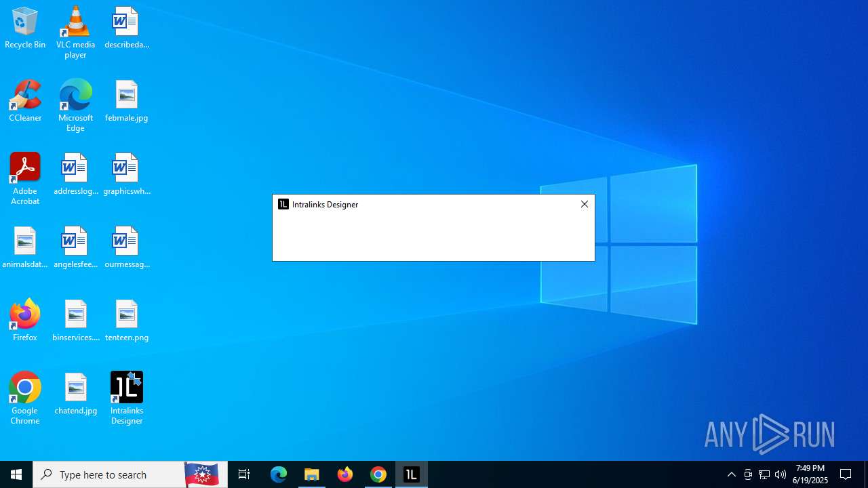Open File Explorer from the taskbar
This screenshot has height=488, width=868.
[312, 474]
